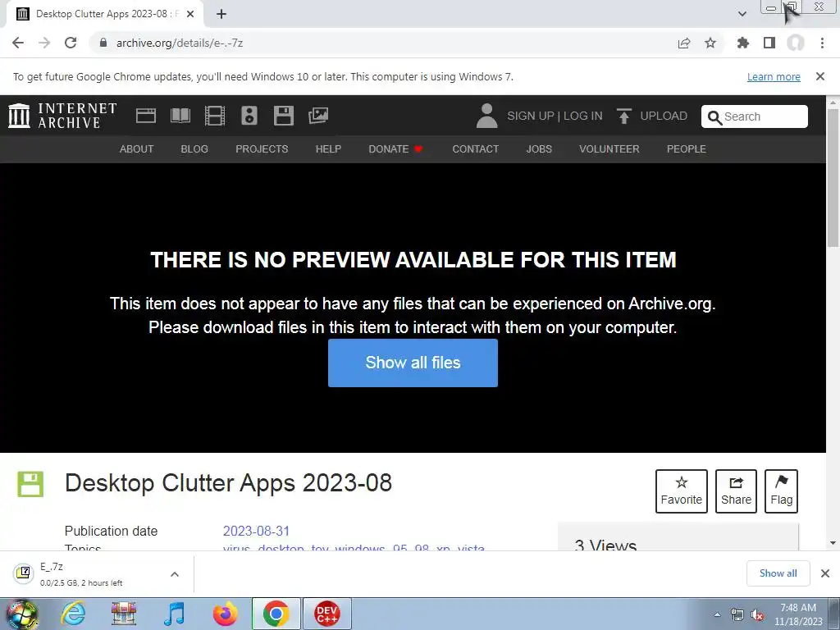Show hidden system tray icons
840x630 pixels.
717,614
